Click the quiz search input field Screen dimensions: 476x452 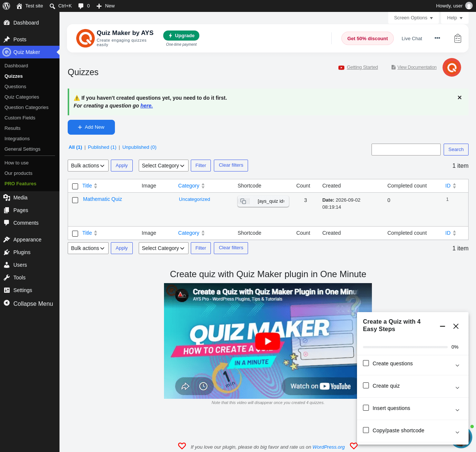tap(406, 150)
